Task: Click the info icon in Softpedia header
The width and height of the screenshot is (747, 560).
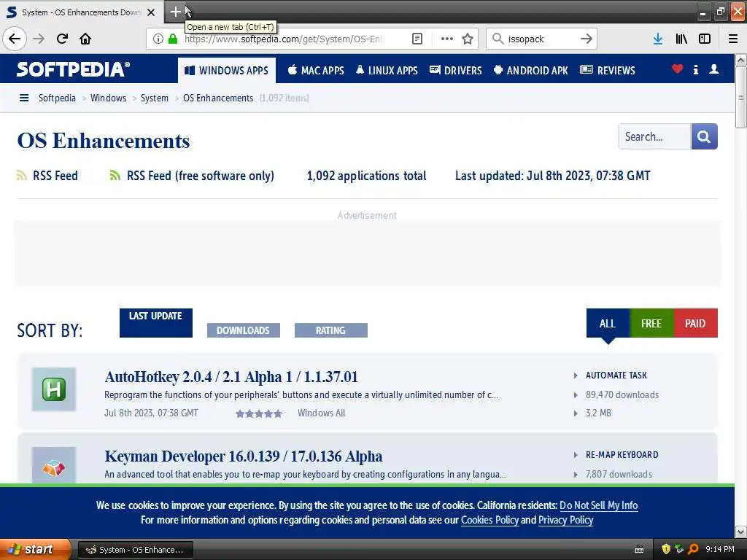Action: click(x=695, y=69)
